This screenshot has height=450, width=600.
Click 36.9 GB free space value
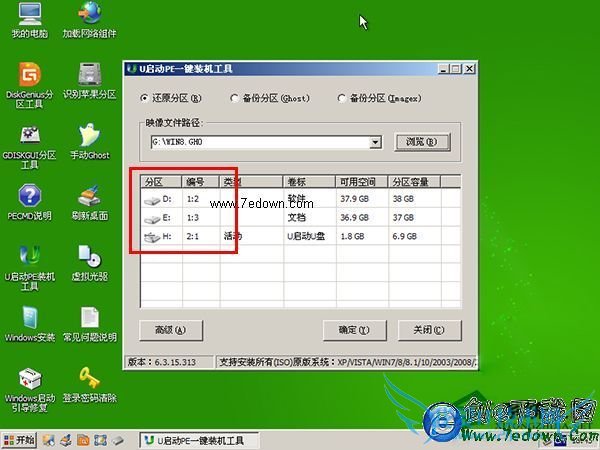coord(354,217)
